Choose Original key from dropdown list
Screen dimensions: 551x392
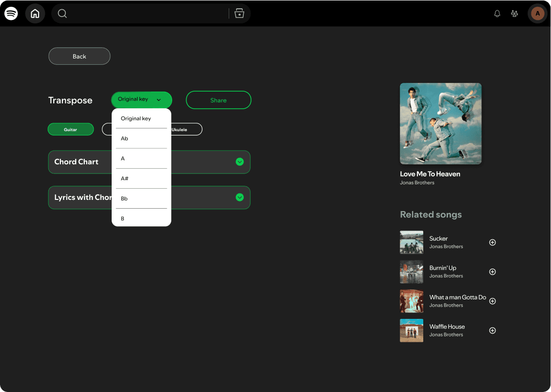tap(141, 118)
